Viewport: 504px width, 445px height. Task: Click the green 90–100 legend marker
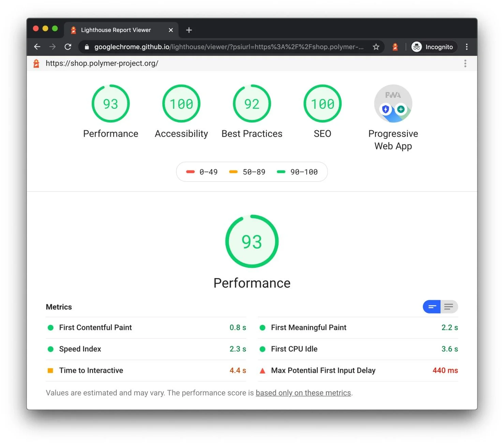click(x=281, y=172)
